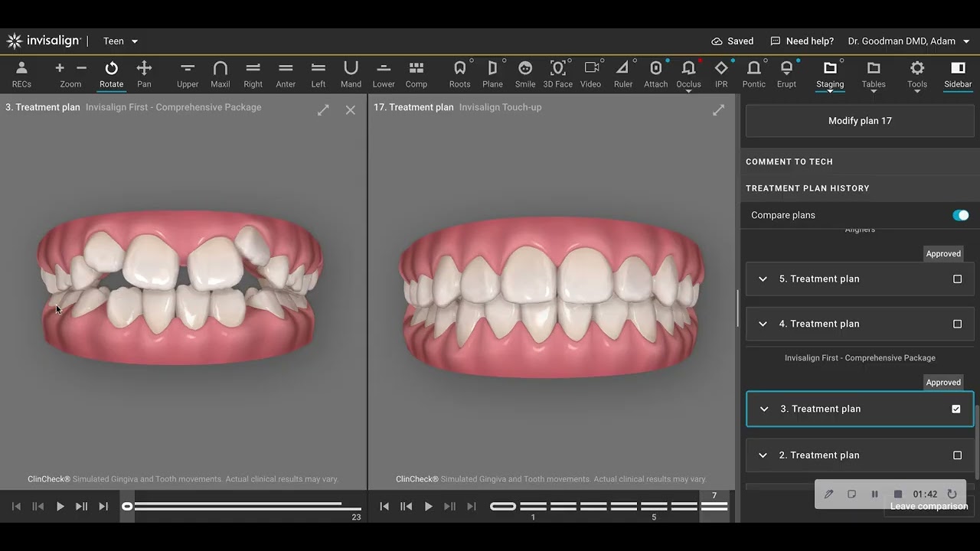Open the Comp view icon
Image resolution: width=980 pixels, height=551 pixels.
[x=416, y=74]
